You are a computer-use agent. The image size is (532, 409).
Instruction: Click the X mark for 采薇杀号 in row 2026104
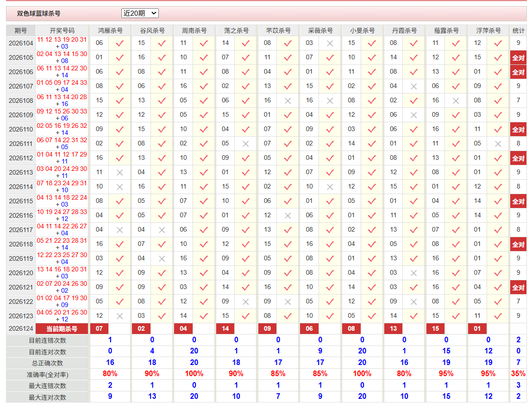[x=330, y=44]
